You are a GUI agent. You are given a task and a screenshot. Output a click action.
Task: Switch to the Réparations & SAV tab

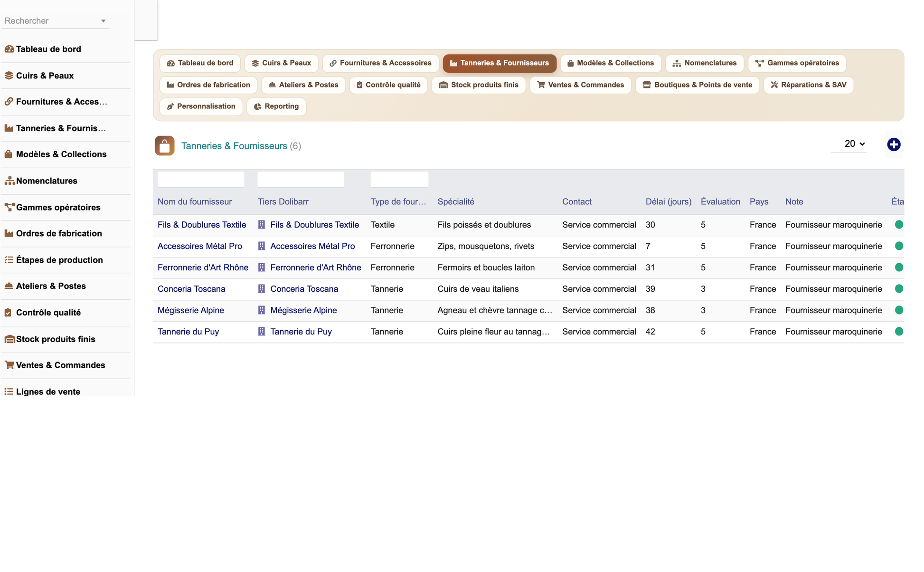point(808,85)
